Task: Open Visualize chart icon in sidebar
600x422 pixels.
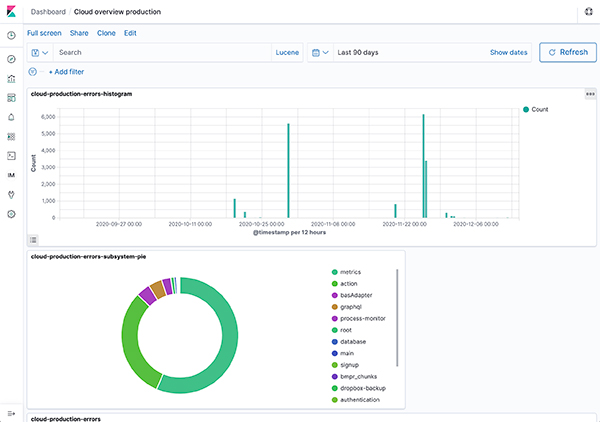Action: click(11, 78)
